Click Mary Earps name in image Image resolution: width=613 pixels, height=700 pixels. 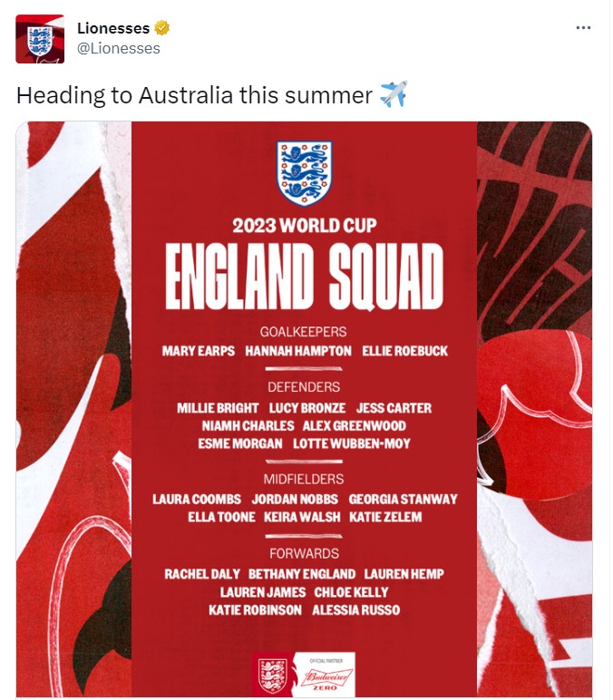[199, 351]
